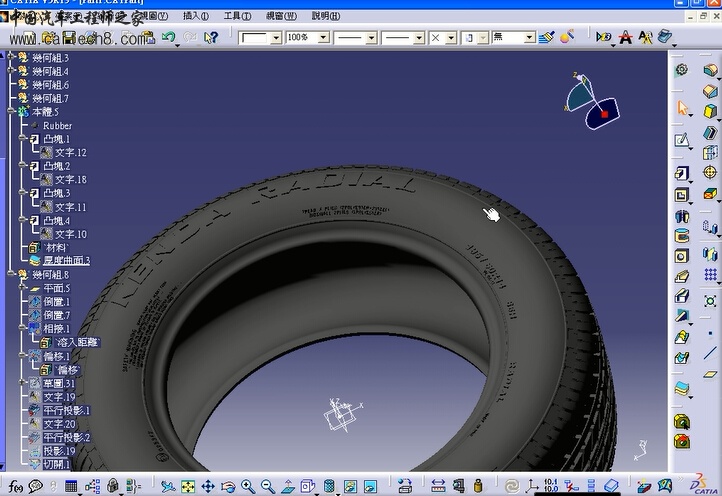Open the Formula f(x) tool

tap(16, 486)
